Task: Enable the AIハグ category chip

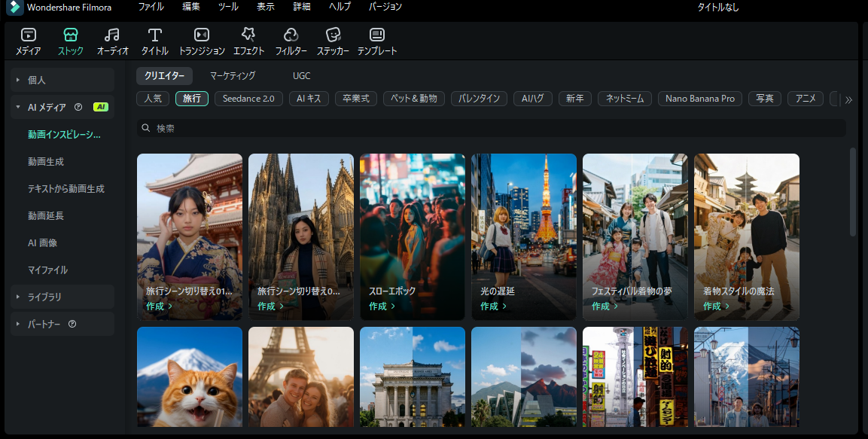Action: [x=533, y=99]
